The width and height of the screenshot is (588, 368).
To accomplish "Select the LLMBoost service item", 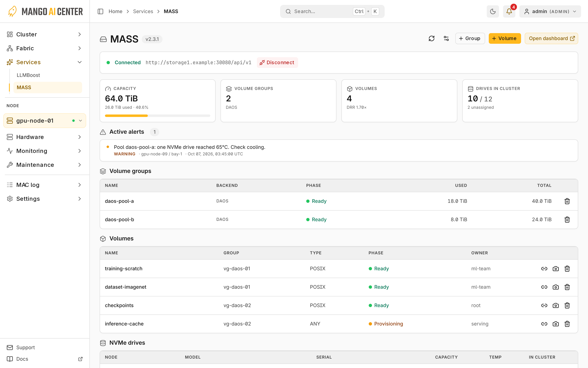I will pyautogui.click(x=48, y=75).
